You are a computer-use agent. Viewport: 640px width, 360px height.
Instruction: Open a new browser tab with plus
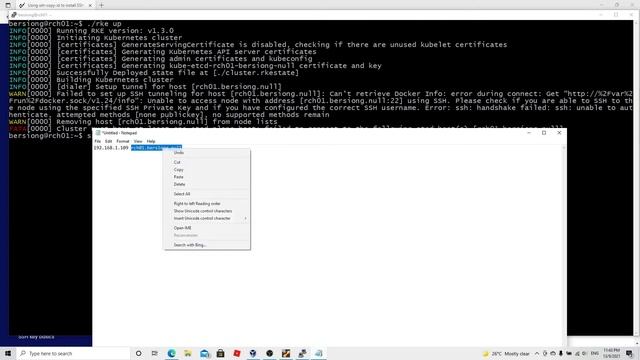pyautogui.click(x=101, y=5)
